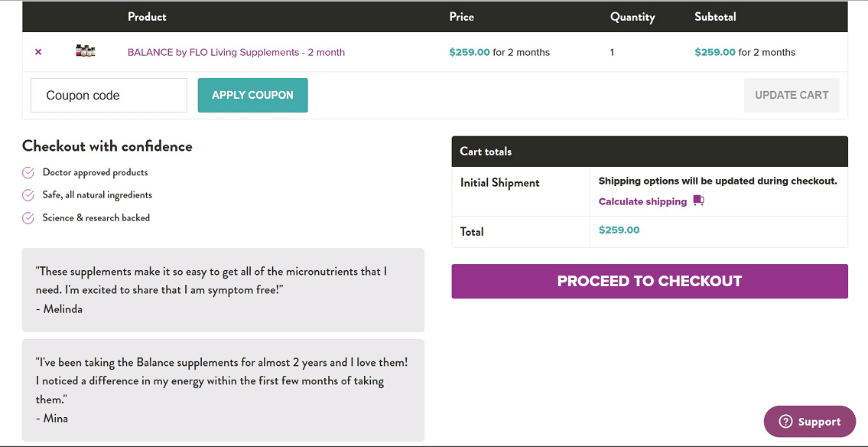This screenshot has width=868, height=447.
Task: Proceed to checkout
Action: coord(649,281)
